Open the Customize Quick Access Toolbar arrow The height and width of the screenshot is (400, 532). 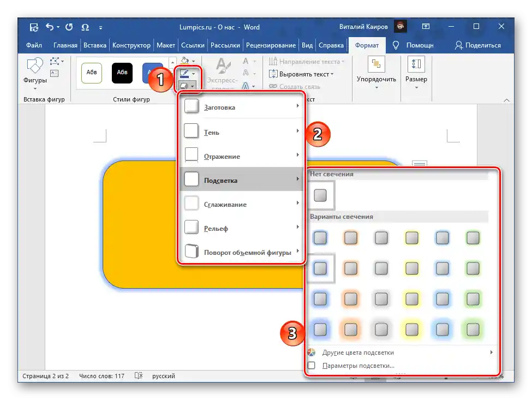click(100, 27)
